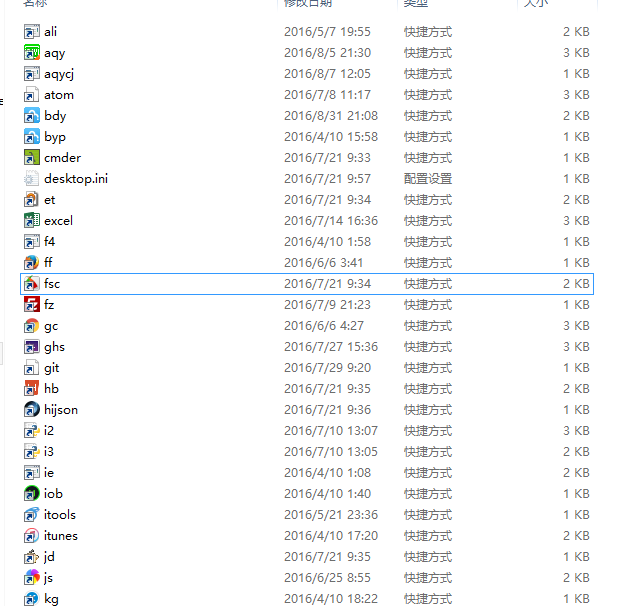
Task: Click date "2016/8/31 21:08" of bdy
Action: tap(331, 116)
